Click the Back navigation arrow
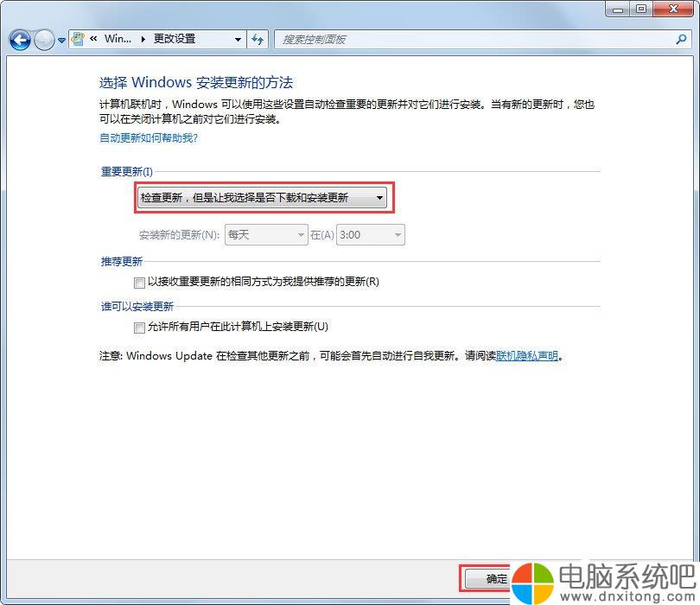 point(20,40)
